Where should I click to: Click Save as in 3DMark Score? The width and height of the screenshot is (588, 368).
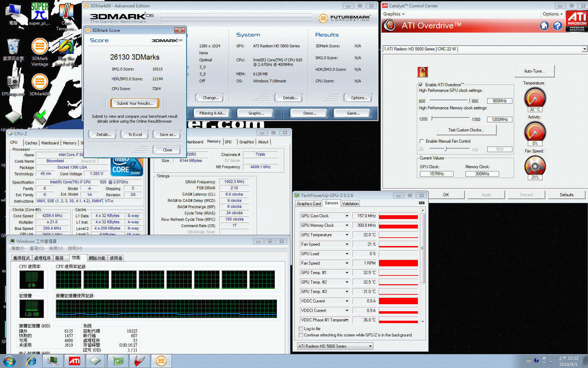click(168, 135)
